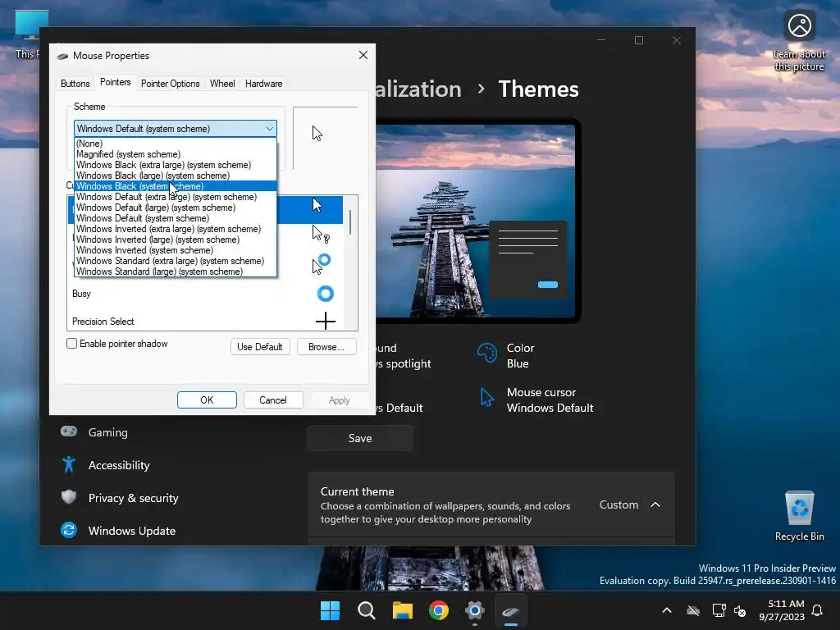This screenshot has width=840, height=630.
Task: Choose Windows Inverted (large) scheme
Action: coord(176,240)
